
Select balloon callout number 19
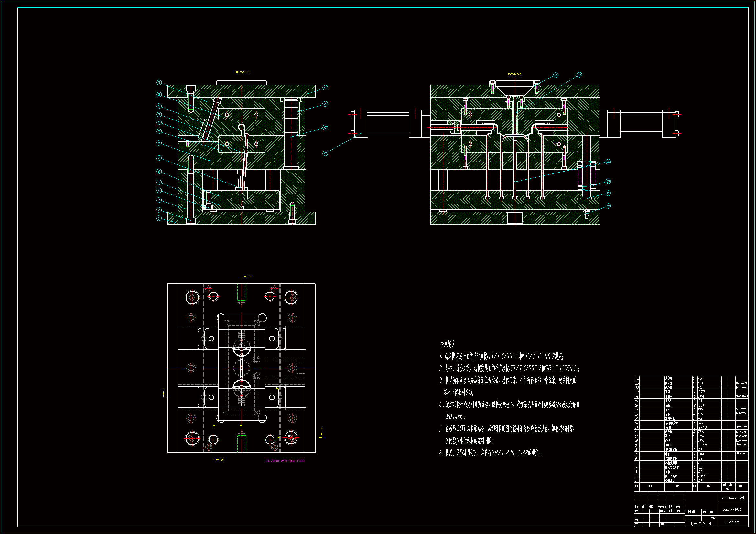tap(608, 206)
